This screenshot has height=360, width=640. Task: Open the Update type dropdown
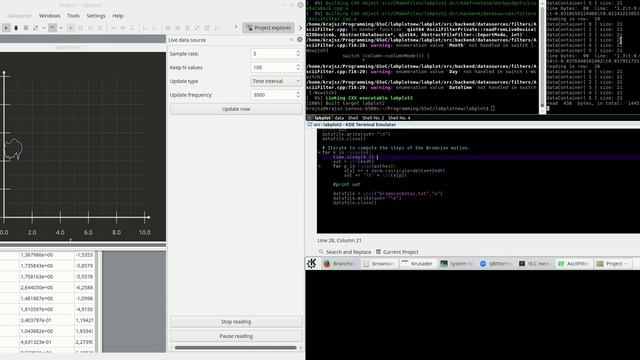tap(276, 81)
